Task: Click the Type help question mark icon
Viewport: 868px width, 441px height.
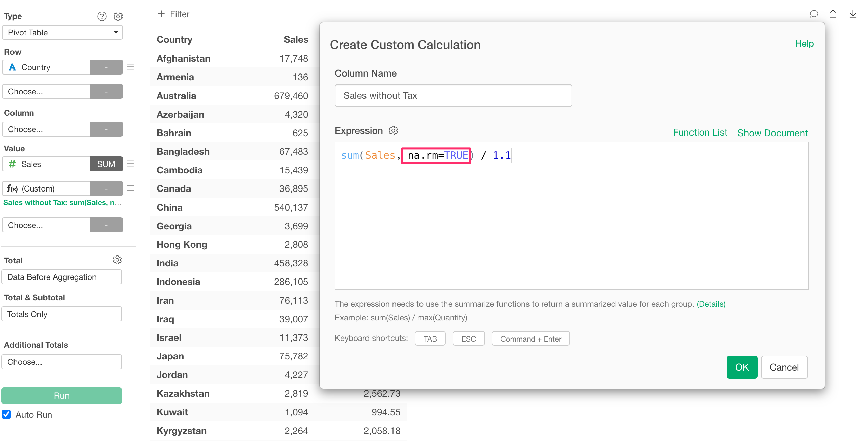Action: click(x=102, y=16)
